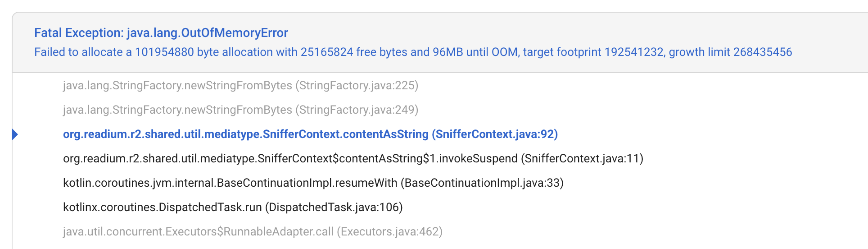Select the kotlinx.coroutines.DispatchedTask.run frame
The width and height of the screenshot is (868, 249).
coord(162,207)
